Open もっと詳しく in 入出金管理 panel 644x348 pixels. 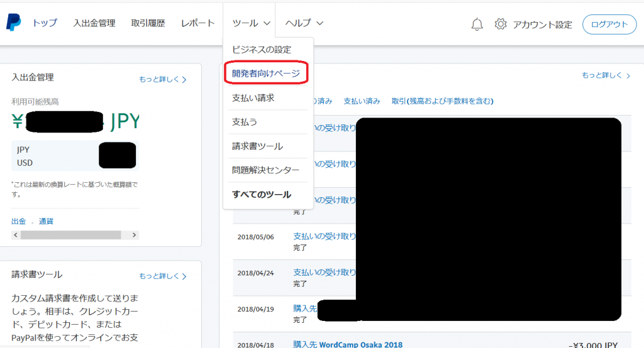[163, 80]
